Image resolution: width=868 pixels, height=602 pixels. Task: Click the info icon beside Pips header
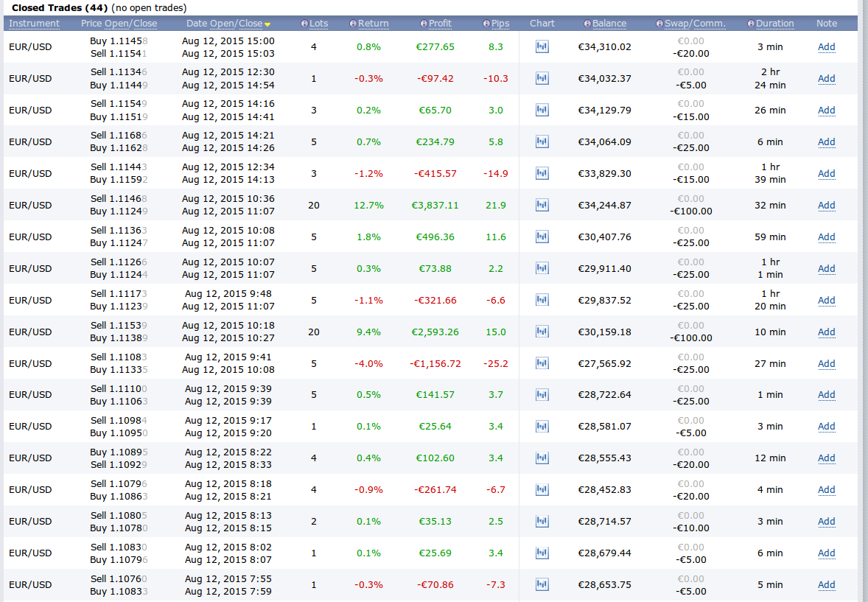(x=486, y=24)
